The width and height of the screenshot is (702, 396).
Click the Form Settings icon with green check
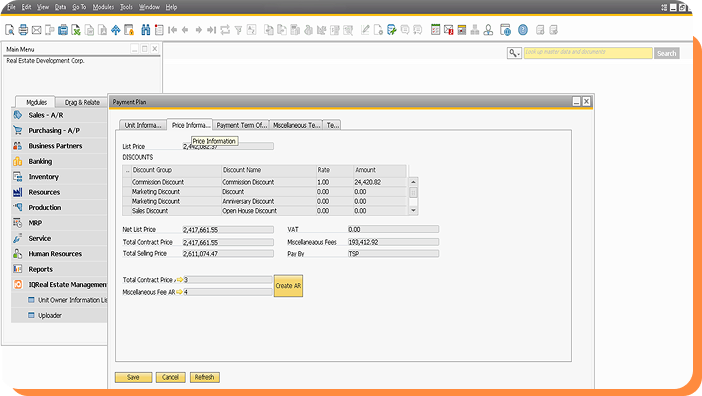tap(392, 30)
